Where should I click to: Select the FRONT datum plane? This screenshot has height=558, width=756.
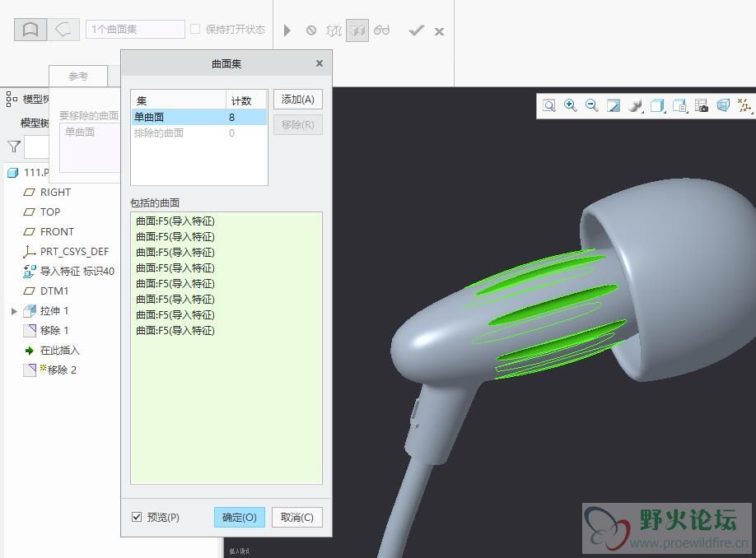(57, 232)
